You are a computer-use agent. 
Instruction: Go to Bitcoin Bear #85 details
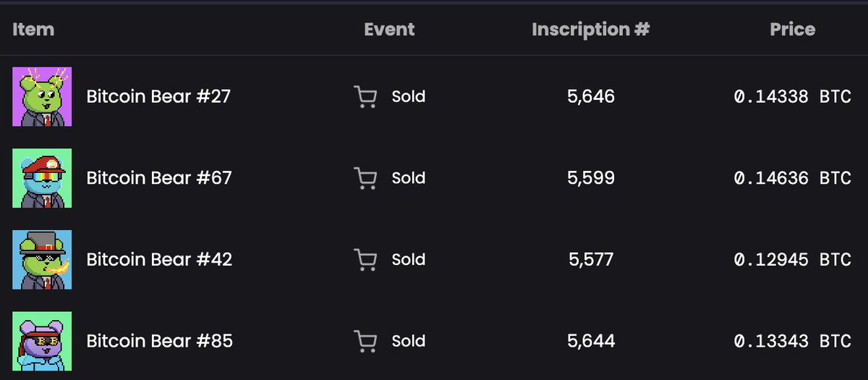coord(159,341)
